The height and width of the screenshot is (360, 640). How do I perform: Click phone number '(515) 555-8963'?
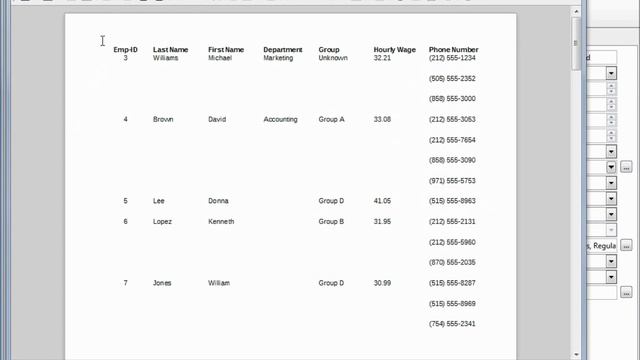[x=452, y=201]
